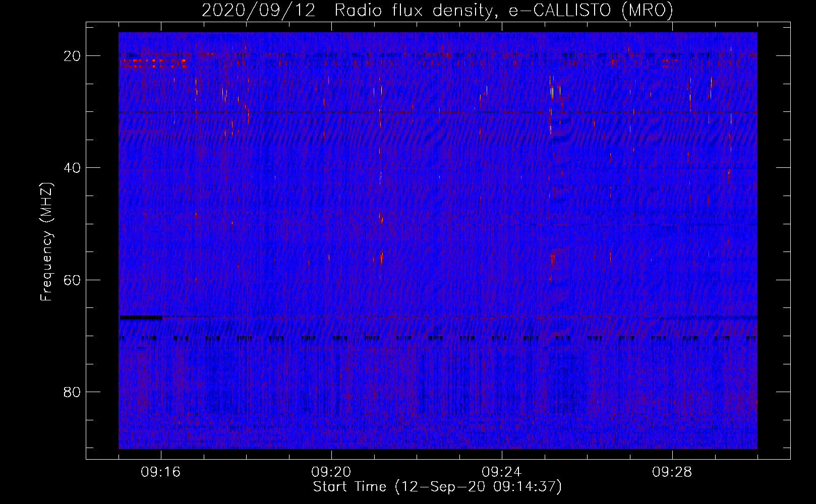Screen dimensions: 816x504
Task: Click the "09:28" time tick label
Action: [x=672, y=472]
